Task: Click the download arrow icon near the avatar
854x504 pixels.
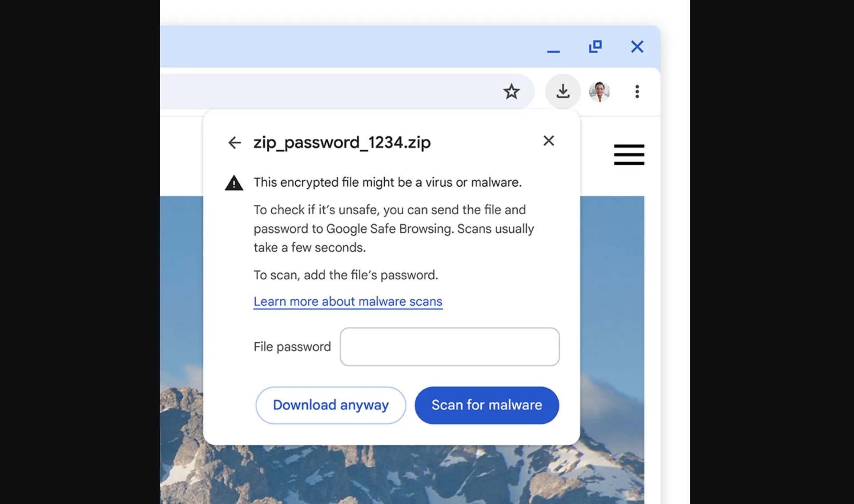Action: click(x=563, y=92)
